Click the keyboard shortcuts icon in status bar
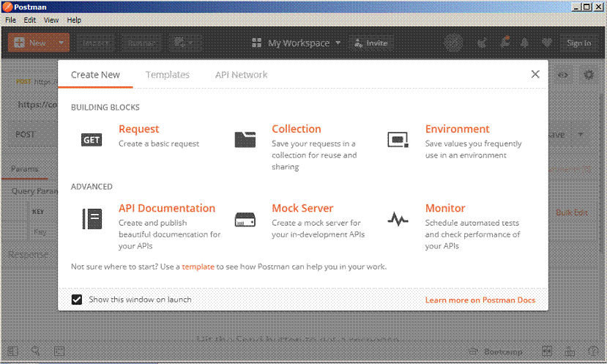Viewport: 607px width, 364px height. [x=570, y=352]
